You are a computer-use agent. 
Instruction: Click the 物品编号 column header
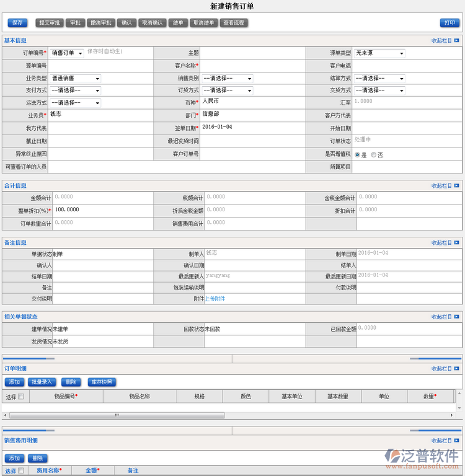[66, 396]
